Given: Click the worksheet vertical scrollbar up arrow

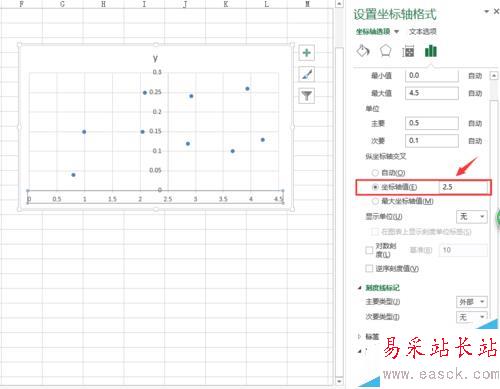Looking at the screenshot, I should click(339, 4).
